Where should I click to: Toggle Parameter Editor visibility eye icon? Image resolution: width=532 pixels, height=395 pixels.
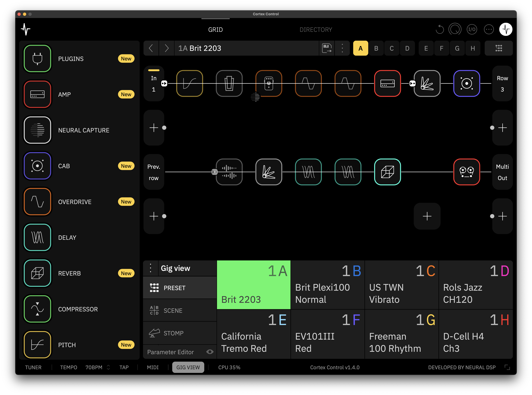coord(210,352)
